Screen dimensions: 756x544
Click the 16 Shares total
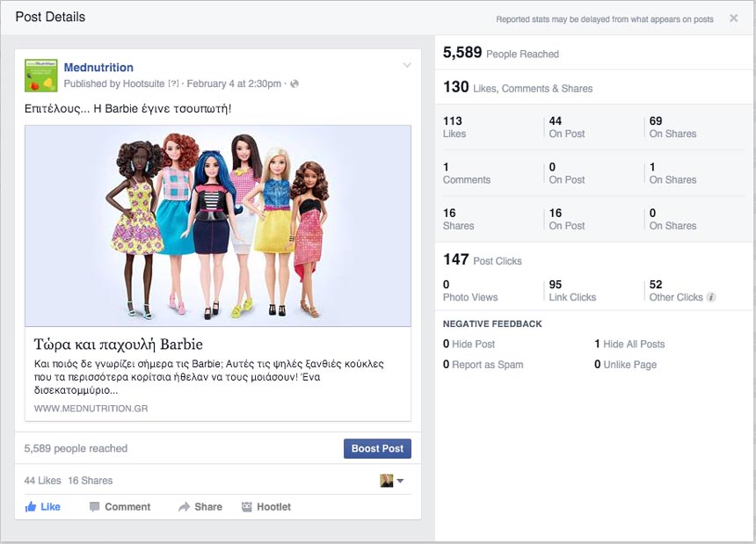[x=458, y=219]
